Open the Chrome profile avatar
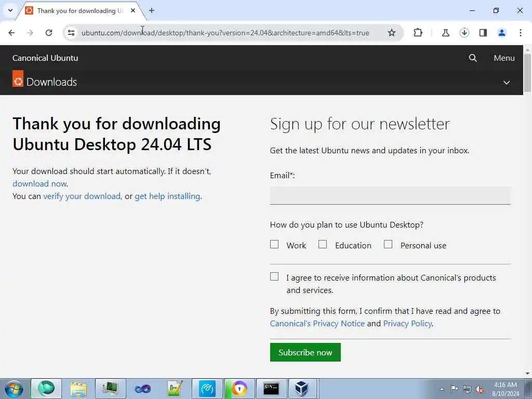This screenshot has width=532, height=399. [501, 33]
